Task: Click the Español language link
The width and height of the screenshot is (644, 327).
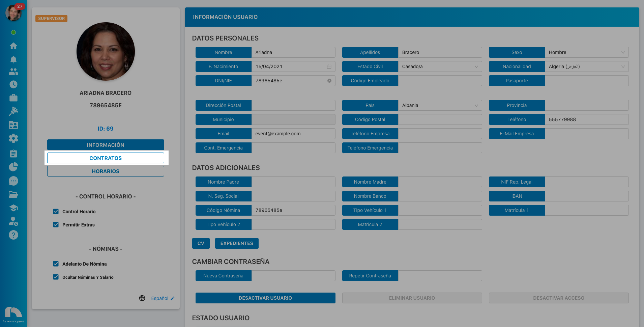Action: 159,298
